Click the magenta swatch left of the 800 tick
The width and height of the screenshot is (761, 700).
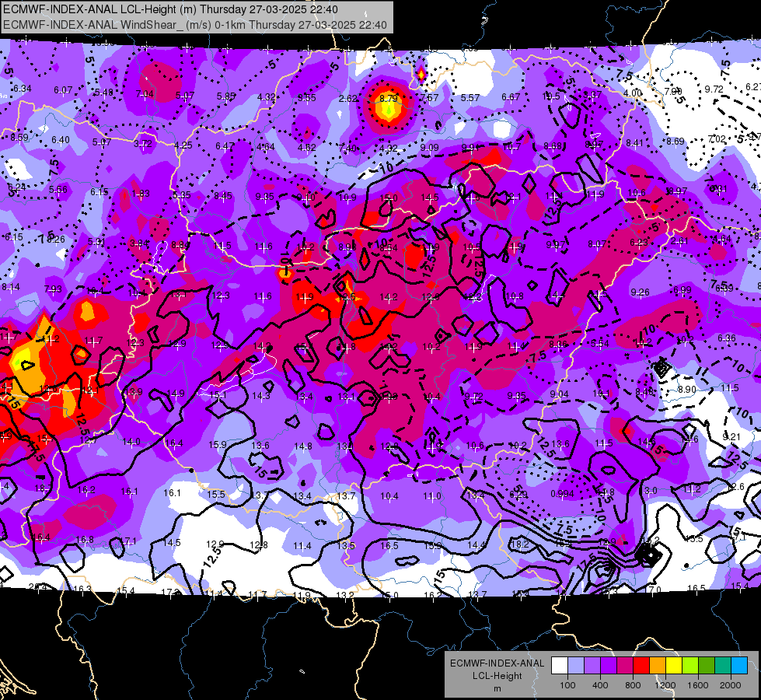[625, 666]
